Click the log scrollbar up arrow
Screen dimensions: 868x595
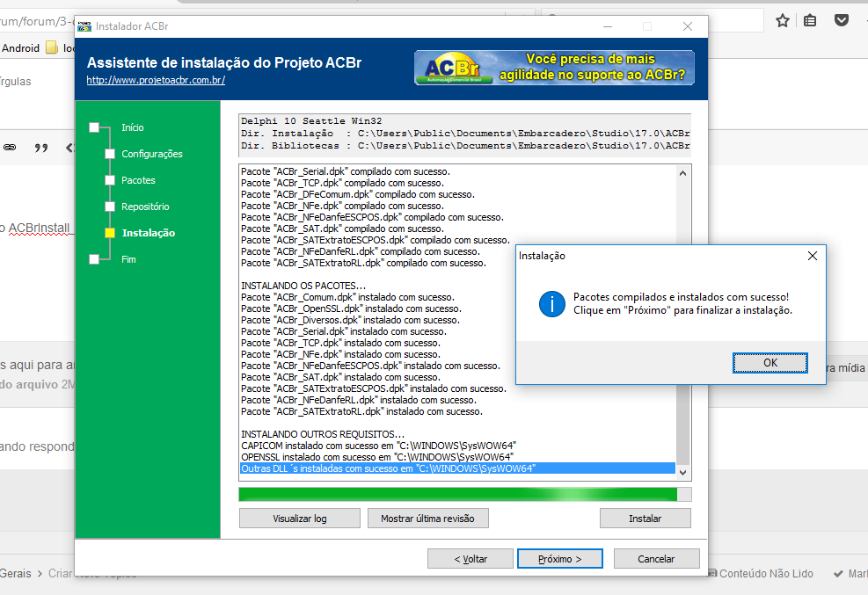pyautogui.click(x=682, y=173)
